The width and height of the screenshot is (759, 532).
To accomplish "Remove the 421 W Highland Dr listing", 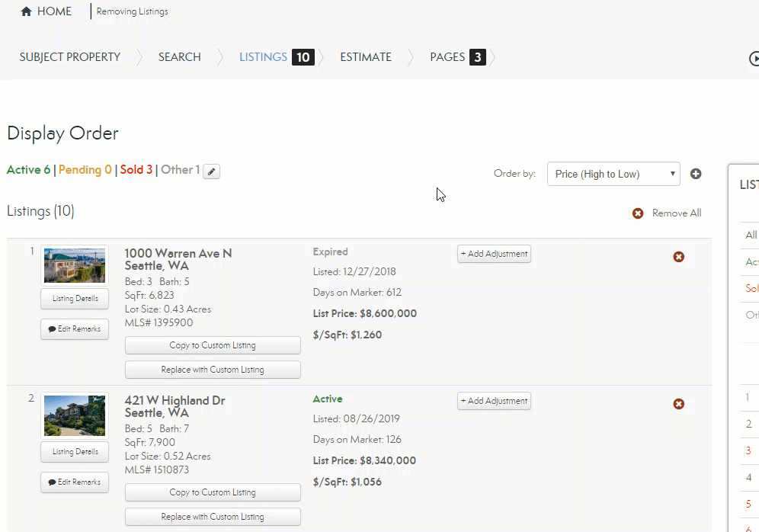I will (678, 404).
